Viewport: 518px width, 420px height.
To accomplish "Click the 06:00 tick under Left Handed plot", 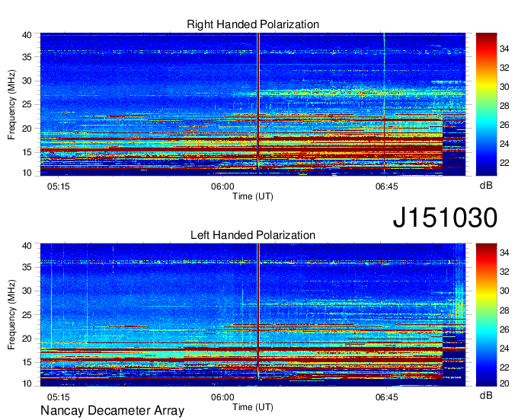I will [x=222, y=397].
